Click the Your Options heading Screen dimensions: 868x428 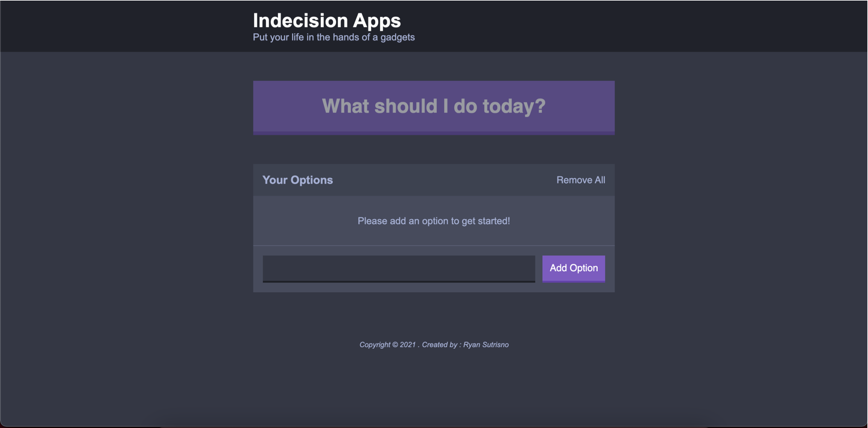tap(297, 180)
